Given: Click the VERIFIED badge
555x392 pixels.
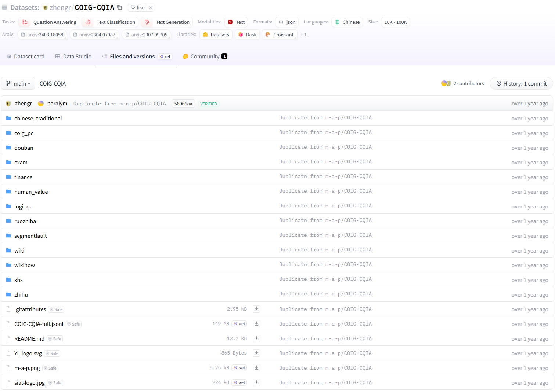Looking at the screenshot, I should (x=209, y=104).
